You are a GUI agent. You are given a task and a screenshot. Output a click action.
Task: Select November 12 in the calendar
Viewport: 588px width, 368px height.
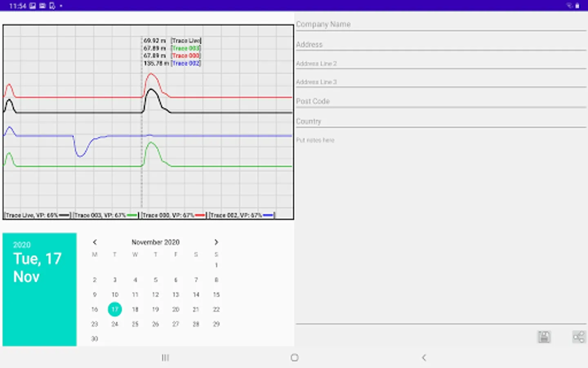[x=156, y=294]
